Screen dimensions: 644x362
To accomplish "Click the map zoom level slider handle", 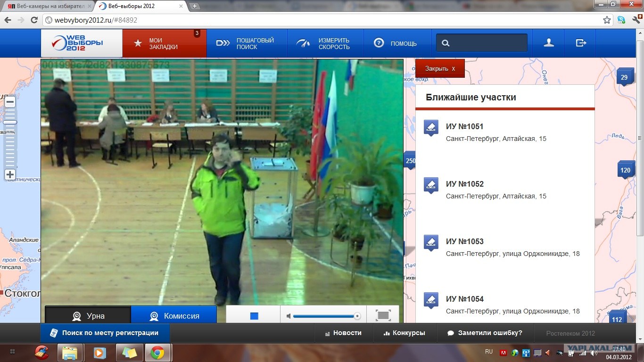I will coord(10,123).
